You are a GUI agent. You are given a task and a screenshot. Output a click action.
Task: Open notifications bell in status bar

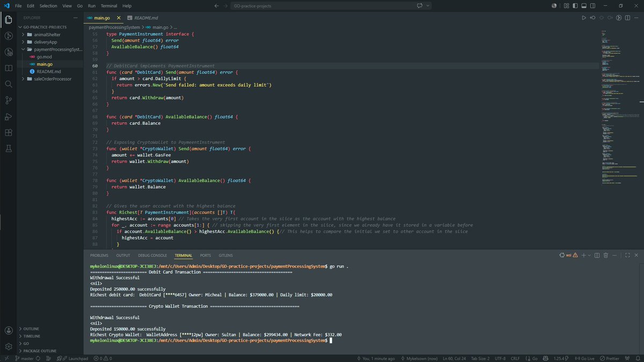(637, 358)
